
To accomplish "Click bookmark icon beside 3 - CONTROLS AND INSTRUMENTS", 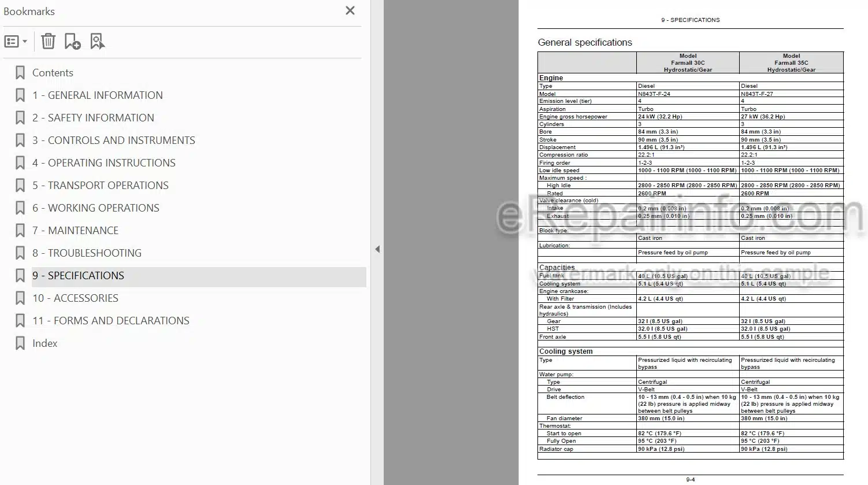I will (20, 140).
